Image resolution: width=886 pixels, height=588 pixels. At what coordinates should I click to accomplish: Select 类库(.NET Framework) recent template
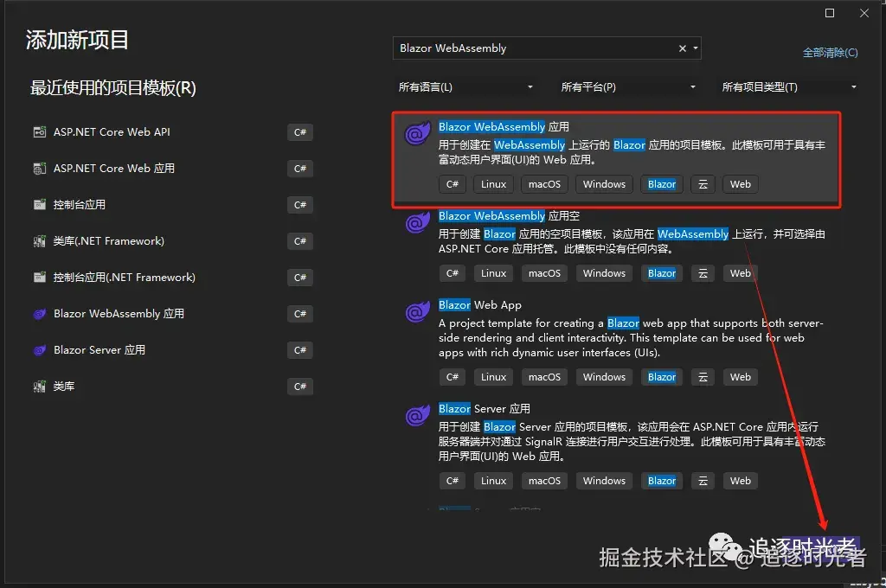click(x=172, y=241)
